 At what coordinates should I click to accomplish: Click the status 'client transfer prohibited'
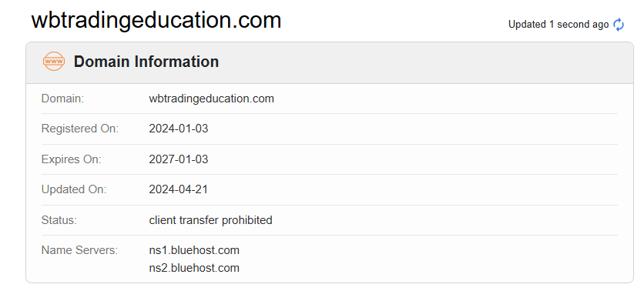[211, 220]
